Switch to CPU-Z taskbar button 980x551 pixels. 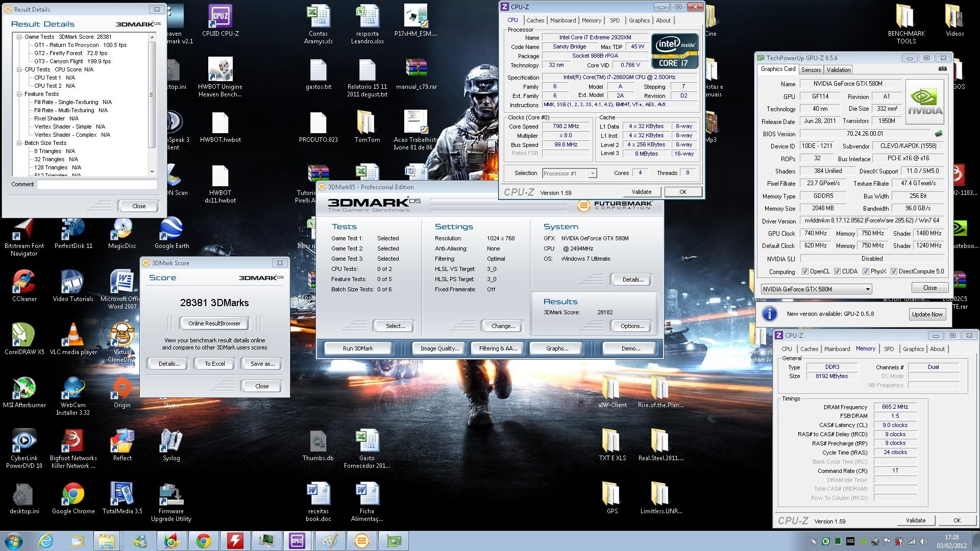point(297,541)
